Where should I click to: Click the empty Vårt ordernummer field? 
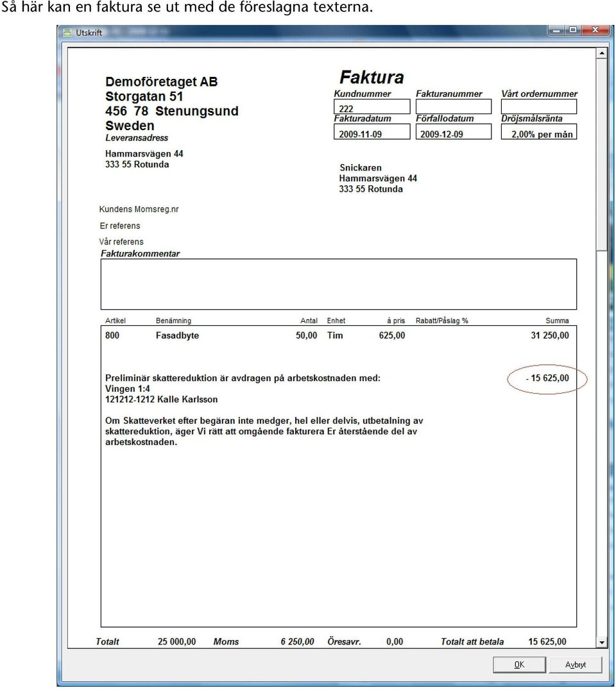pyautogui.click(x=539, y=107)
